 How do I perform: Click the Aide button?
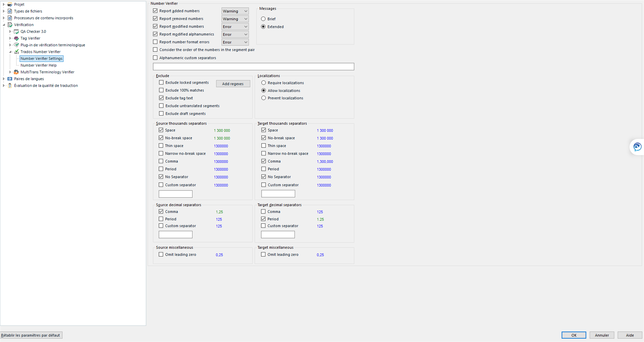(x=630, y=335)
